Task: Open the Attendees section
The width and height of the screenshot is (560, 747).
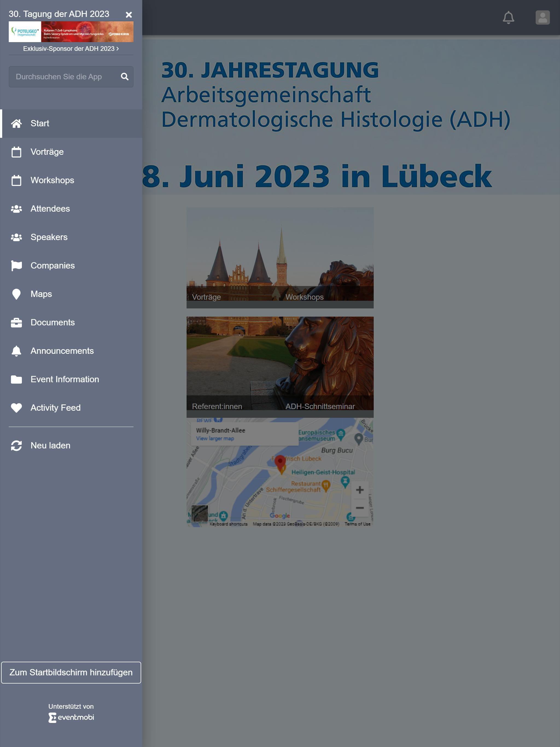Action: (x=71, y=209)
